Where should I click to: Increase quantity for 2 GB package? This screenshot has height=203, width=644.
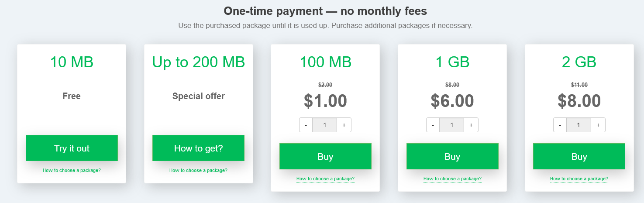[x=598, y=125]
